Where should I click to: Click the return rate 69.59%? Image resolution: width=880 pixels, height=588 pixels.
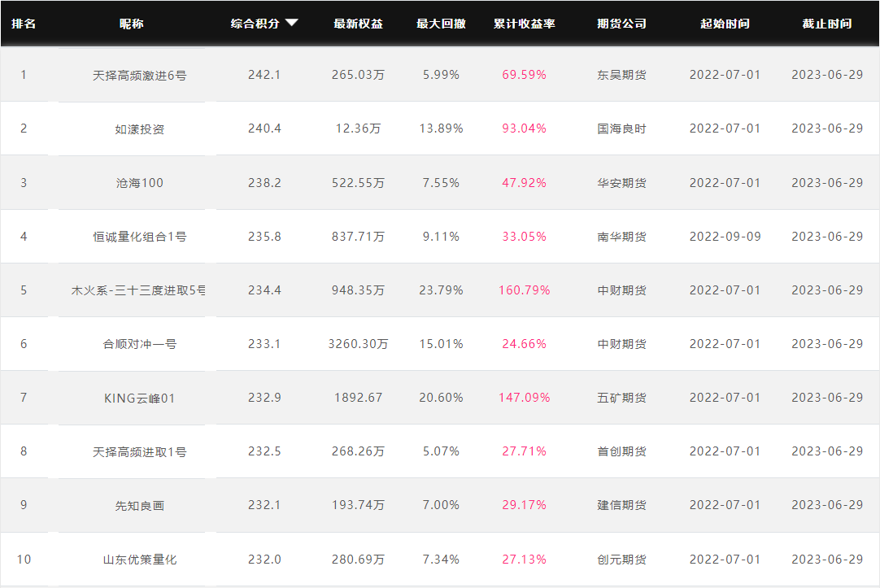[x=525, y=75]
